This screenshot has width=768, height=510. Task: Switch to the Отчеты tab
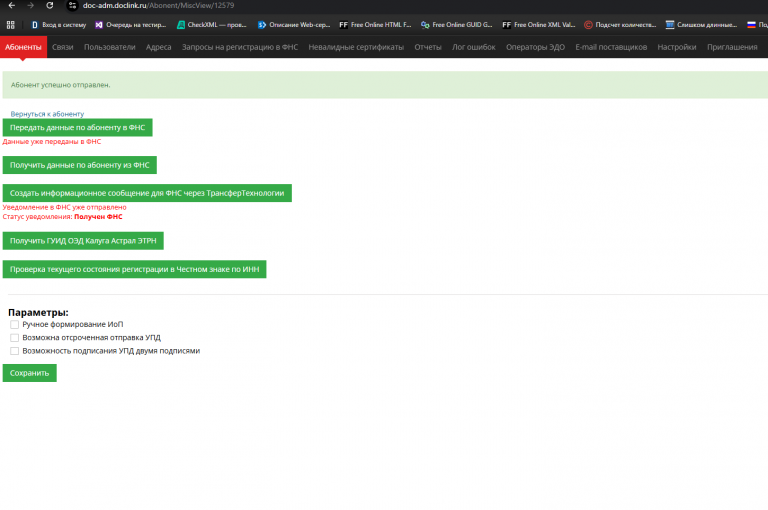click(x=428, y=47)
